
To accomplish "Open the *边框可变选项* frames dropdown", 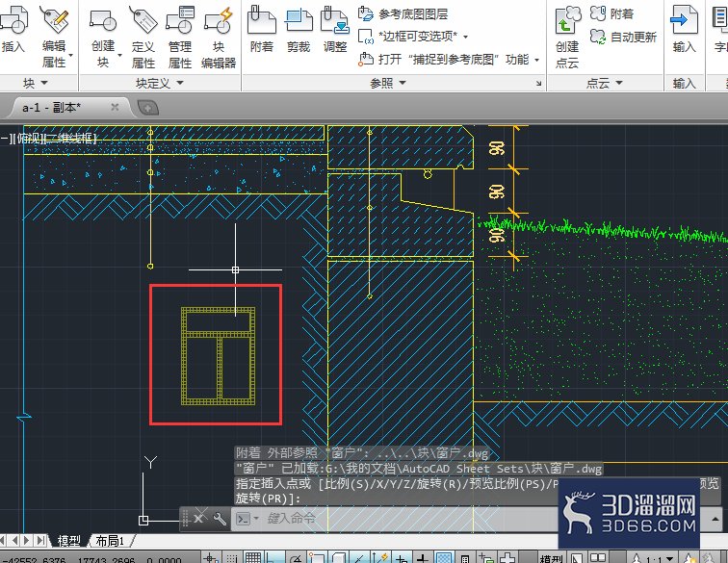I will 466,37.
